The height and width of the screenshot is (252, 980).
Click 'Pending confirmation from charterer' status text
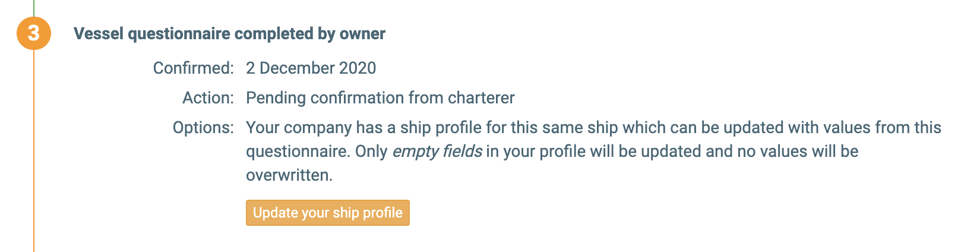pyautogui.click(x=380, y=97)
